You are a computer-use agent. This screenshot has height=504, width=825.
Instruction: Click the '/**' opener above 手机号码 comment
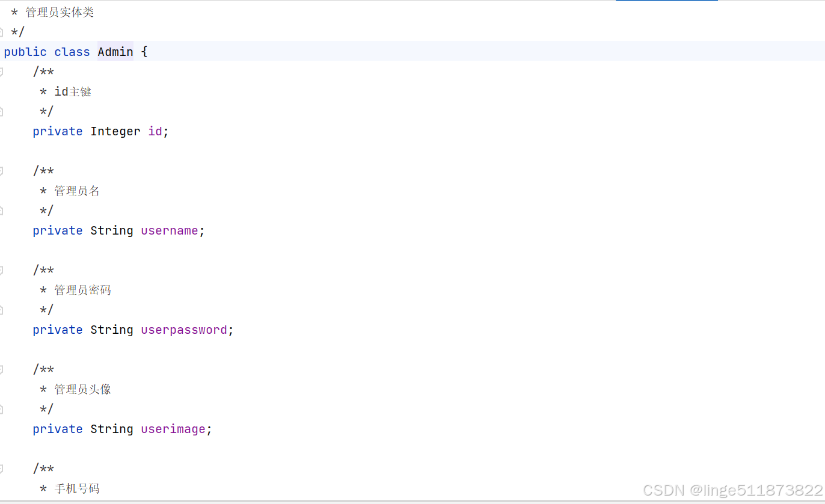coord(43,469)
